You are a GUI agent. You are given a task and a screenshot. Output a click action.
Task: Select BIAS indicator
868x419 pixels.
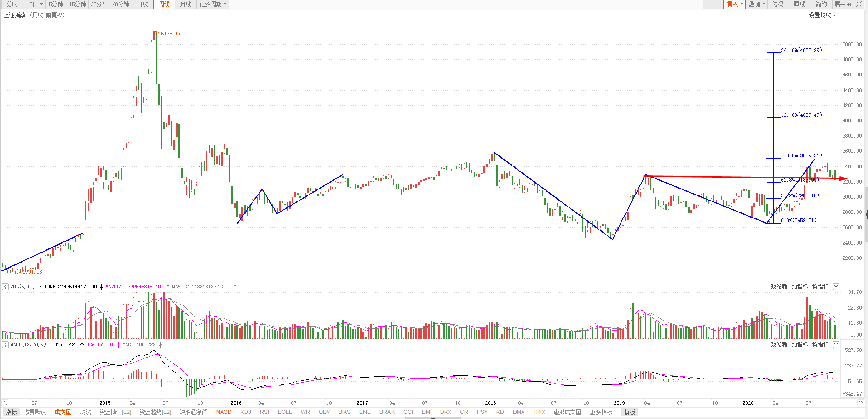click(x=345, y=412)
